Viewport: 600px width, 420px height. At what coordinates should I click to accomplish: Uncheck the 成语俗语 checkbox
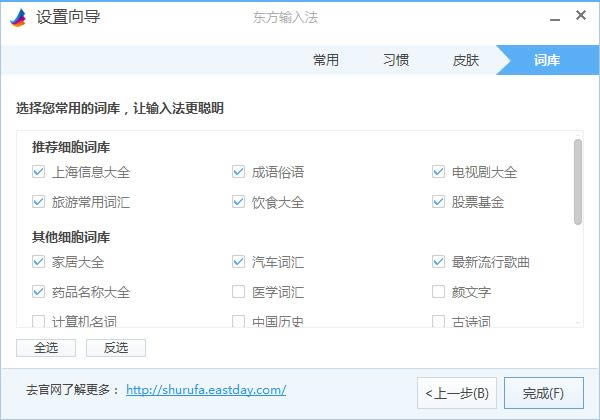coord(238,171)
